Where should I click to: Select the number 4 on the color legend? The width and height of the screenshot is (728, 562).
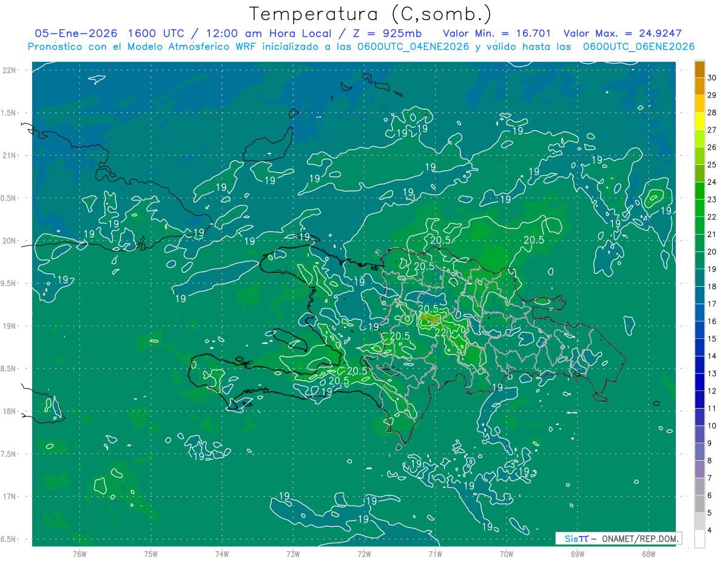pos(710,530)
